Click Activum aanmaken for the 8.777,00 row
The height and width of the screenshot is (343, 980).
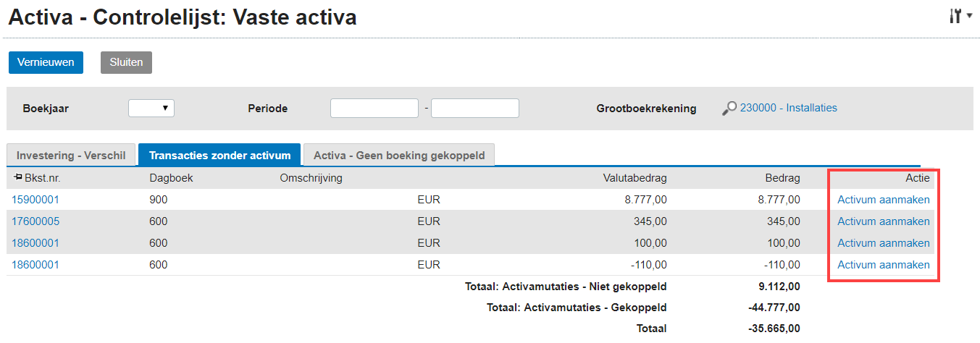tap(884, 200)
